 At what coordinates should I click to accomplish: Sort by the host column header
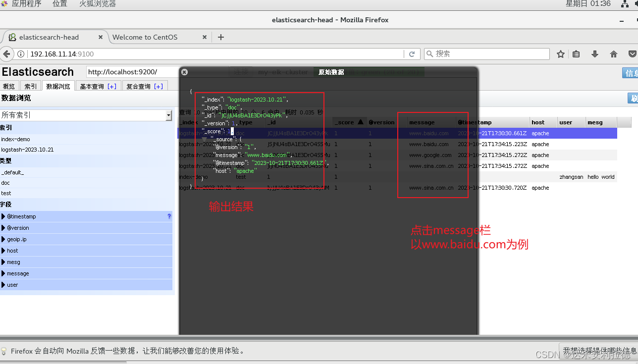click(543, 122)
